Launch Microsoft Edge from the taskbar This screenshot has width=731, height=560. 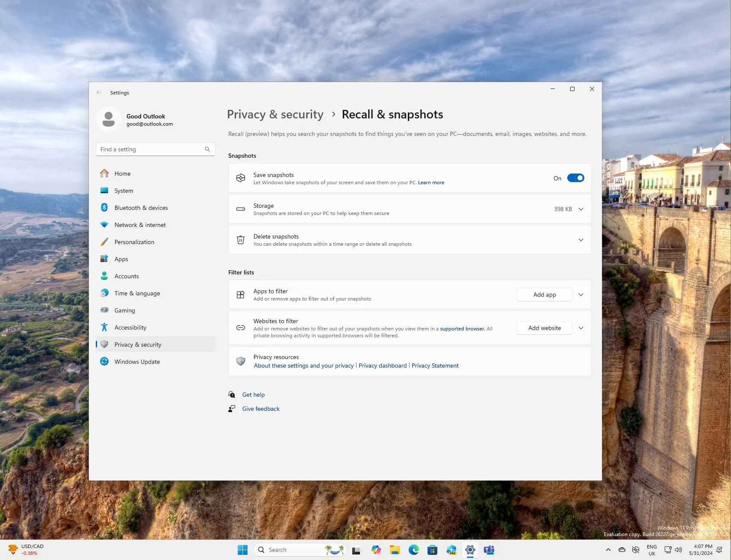pos(413,550)
